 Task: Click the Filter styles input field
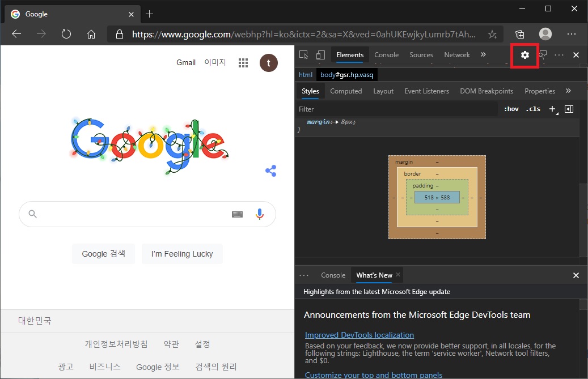[x=397, y=109]
